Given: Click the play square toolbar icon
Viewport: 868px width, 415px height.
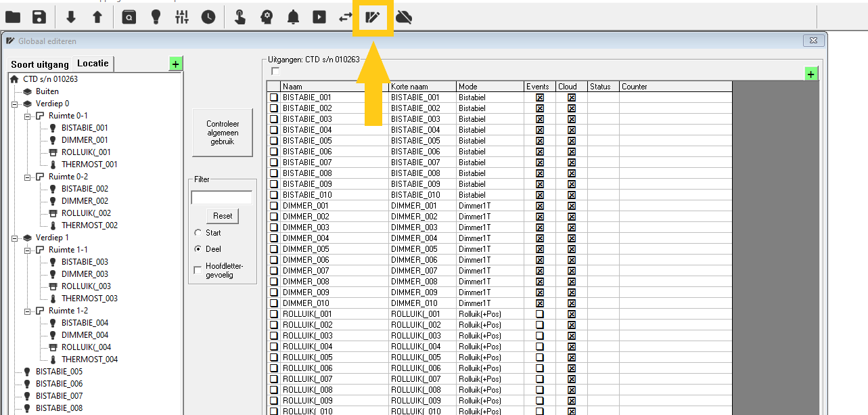Looking at the screenshot, I should point(319,17).
